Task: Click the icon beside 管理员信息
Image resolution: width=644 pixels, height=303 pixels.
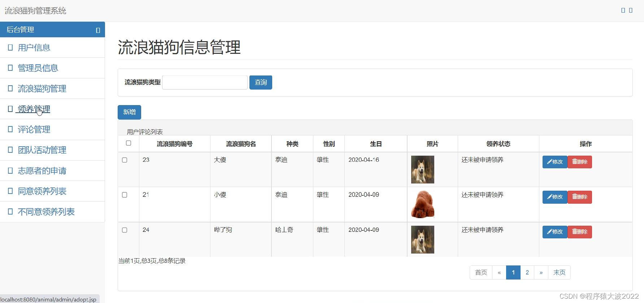Action: click(x=10, y=68)
